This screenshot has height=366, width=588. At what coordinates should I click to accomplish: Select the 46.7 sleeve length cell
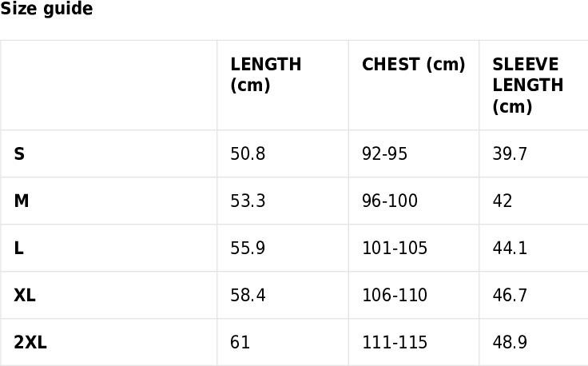pyautogui.click(x=534, y=296)
